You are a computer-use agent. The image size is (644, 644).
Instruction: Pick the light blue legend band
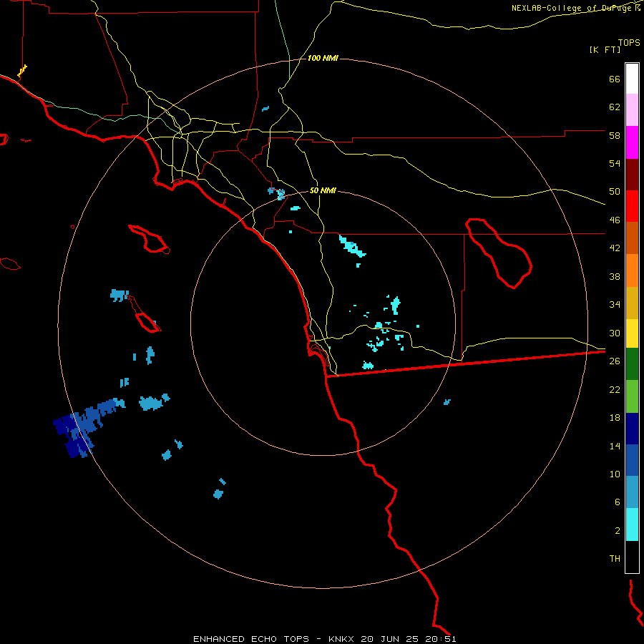click(632, 492)
